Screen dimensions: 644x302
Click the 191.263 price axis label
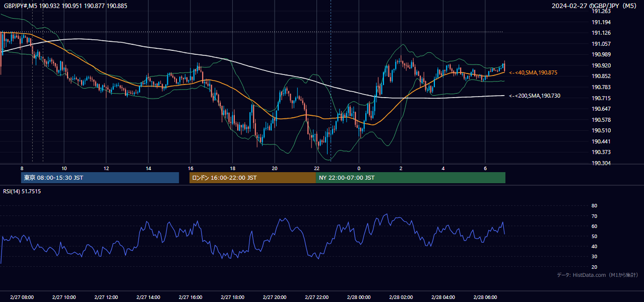(x=601, y=12)
